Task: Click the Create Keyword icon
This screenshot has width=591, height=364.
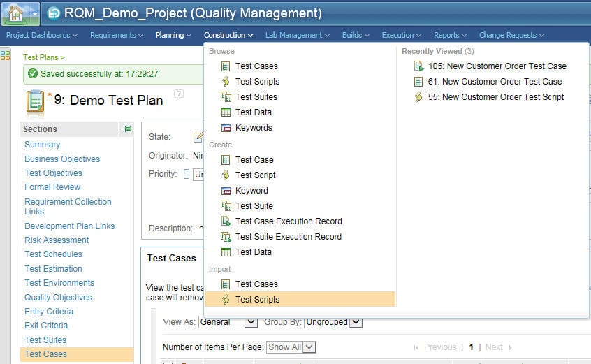Action: (226, 191)
